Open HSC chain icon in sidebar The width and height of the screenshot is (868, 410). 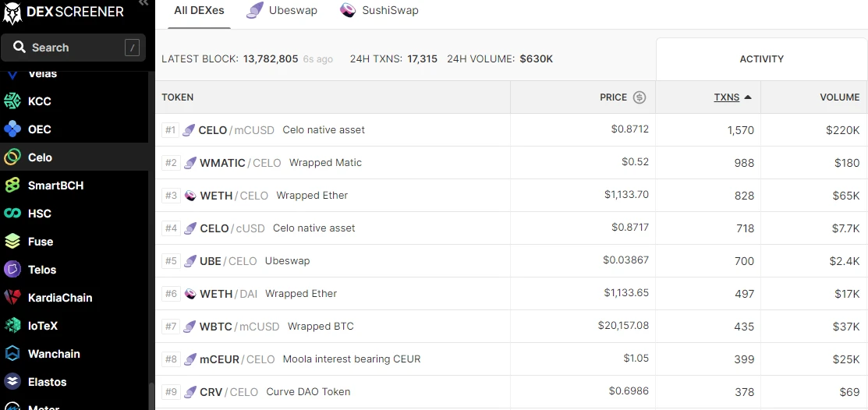[x=12, y=214]
